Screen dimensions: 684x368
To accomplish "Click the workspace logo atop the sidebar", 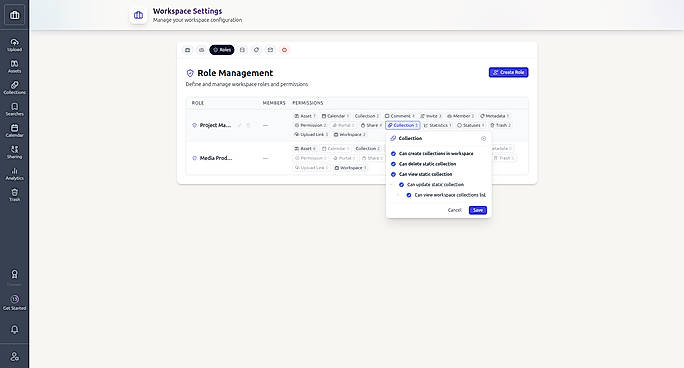I will (14, 15).
